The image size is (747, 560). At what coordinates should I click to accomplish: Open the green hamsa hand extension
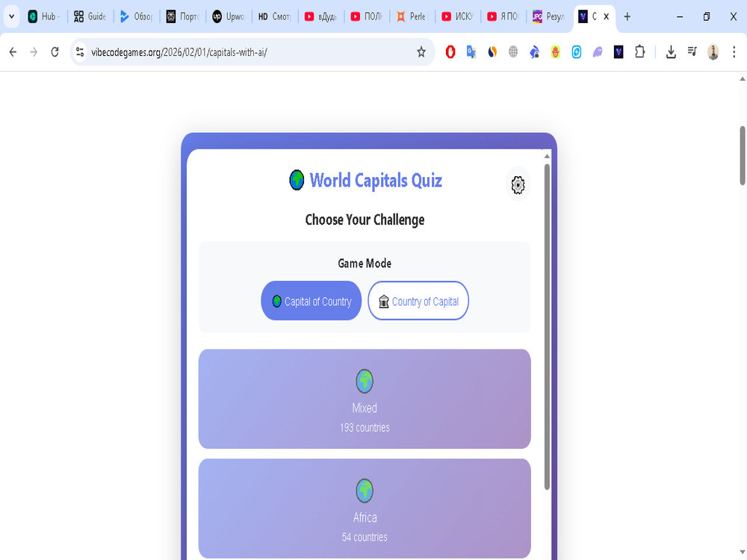coord(556,52)
